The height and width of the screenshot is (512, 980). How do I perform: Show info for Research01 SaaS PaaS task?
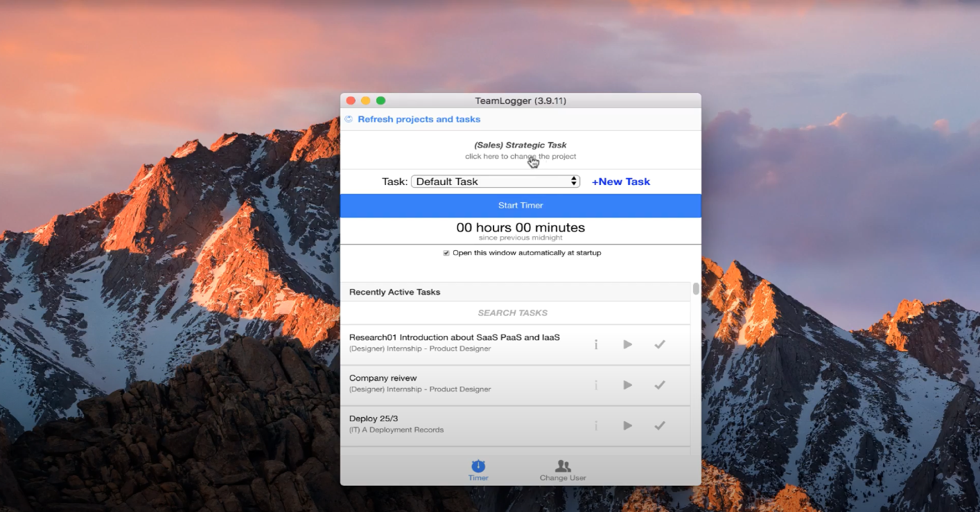click(595, 344)
